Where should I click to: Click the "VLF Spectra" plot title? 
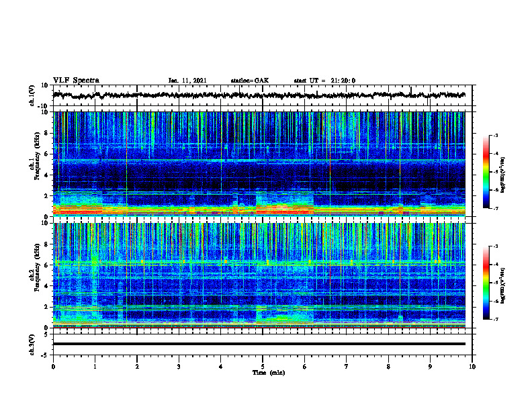point(76,81)
